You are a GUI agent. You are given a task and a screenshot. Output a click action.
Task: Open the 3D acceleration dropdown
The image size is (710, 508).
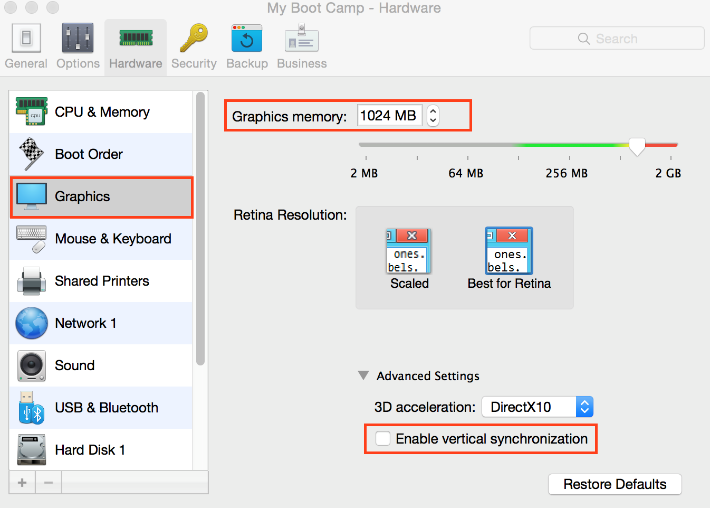tap(538, 406)
